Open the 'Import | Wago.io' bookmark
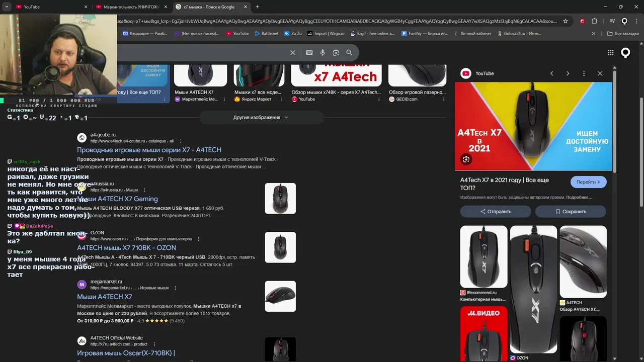Image resolution: width=644 pixels, height=362 pixels. (x=326, y=34)
